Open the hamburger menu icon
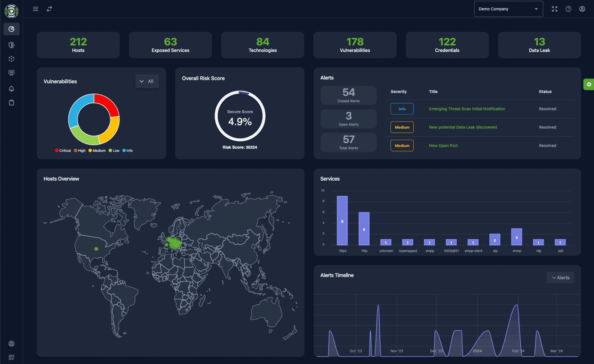Viewport: 594px width, 364px height. tap(36, 9)
